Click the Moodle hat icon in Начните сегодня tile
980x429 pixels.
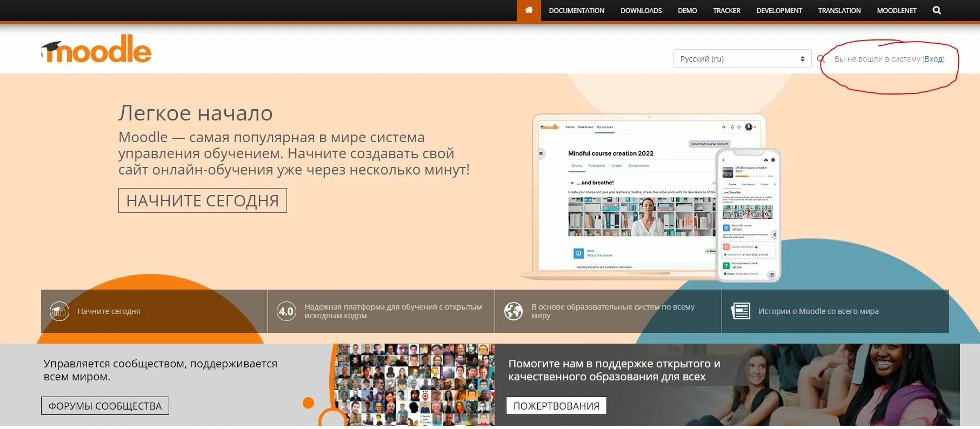point(59,311)
